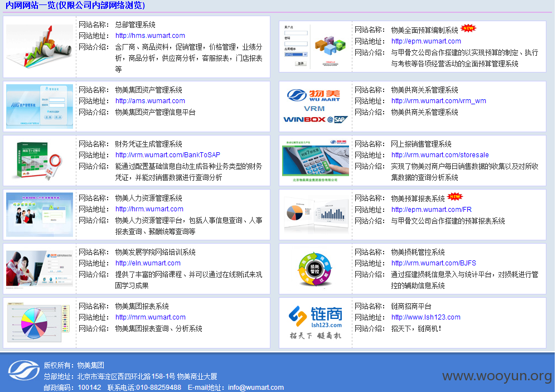Click the 物美全面预算编制系统 login thumbnail
This screenshot has width=557, height=392.
click(x=315, y=46)
